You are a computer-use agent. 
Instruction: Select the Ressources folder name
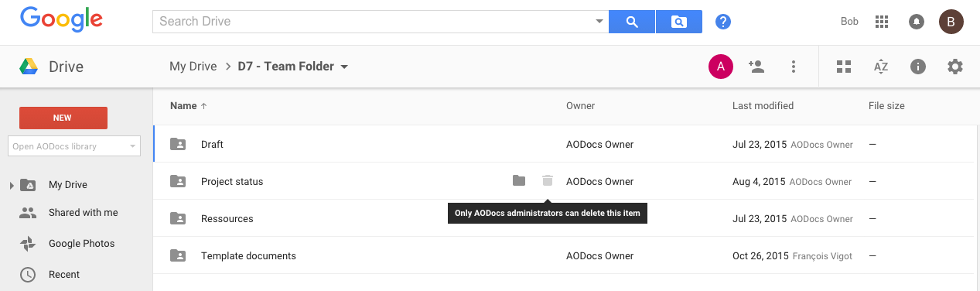tap(227, 219)
